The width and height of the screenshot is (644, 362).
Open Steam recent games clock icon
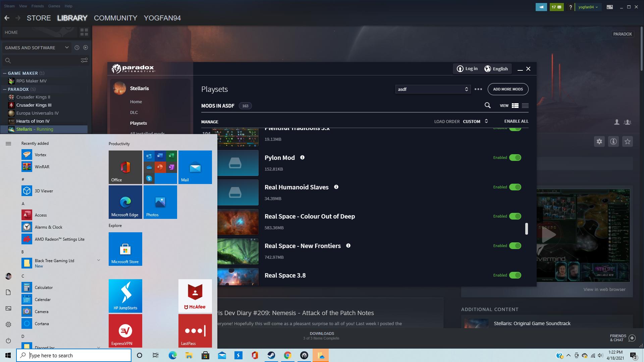pyautogui.click(x=77, y=48)
